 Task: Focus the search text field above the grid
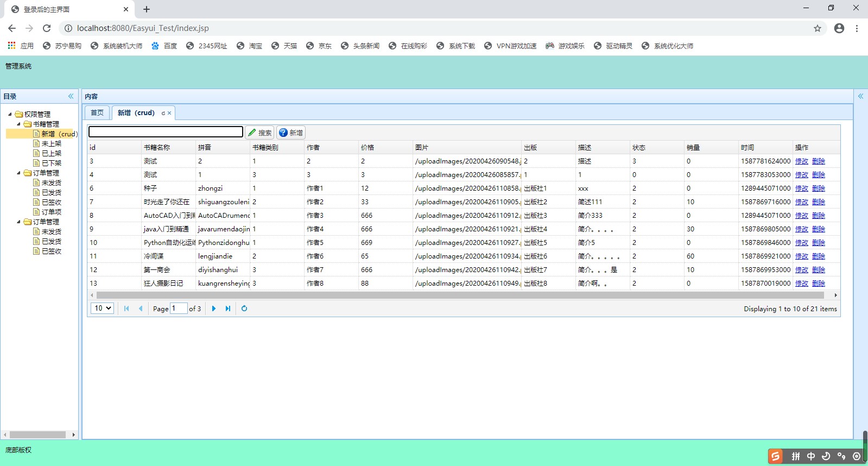coord(166,132)
